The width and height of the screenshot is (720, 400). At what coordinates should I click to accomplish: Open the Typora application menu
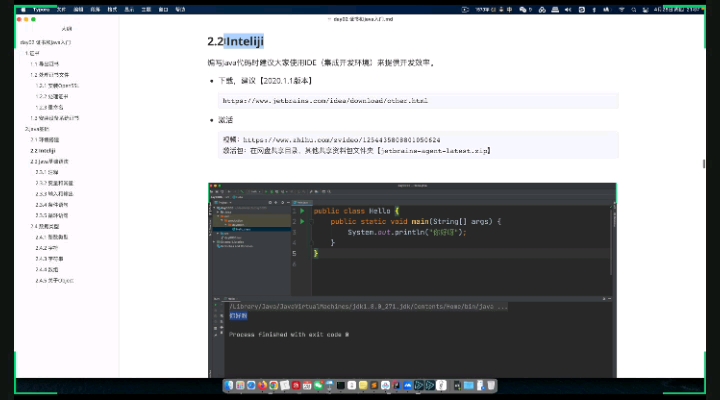(x=41, y=10)
